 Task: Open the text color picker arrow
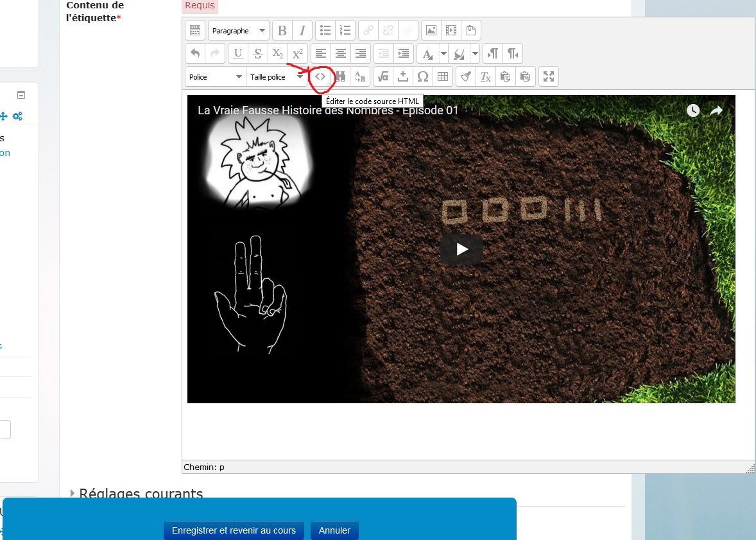tap(443, 53)
